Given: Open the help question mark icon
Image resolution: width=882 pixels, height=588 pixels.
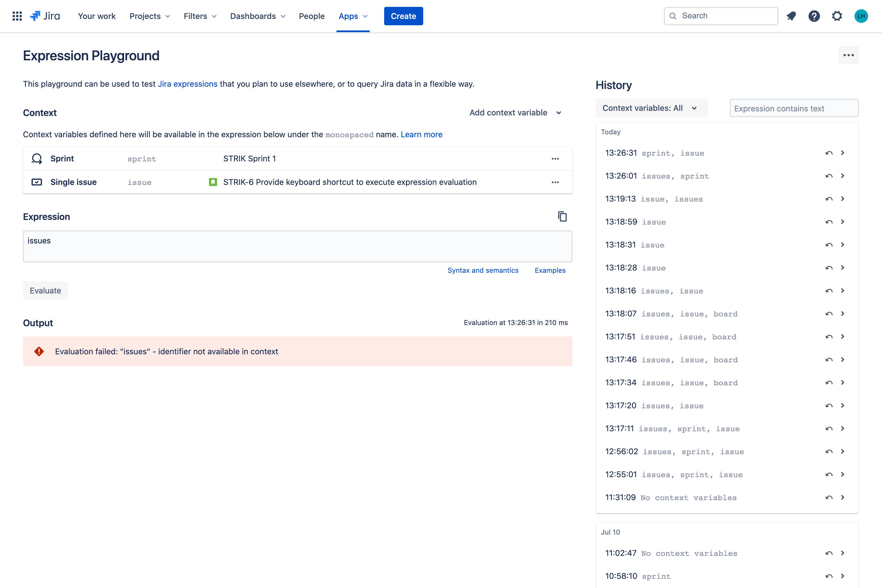Looking at the screenshot, I should (x=814, y=16).
